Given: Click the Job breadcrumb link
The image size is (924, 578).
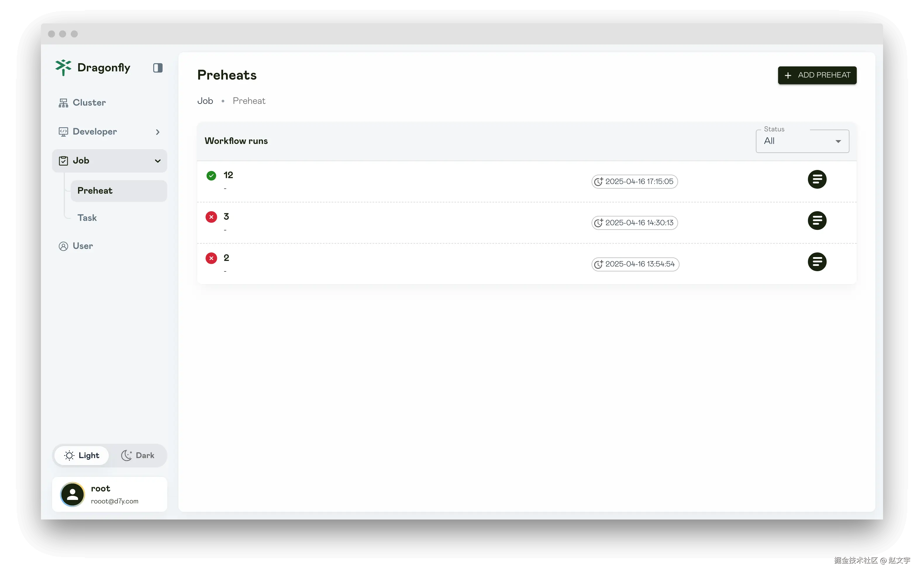Looking at the screenshot, I should coord(205,101).
